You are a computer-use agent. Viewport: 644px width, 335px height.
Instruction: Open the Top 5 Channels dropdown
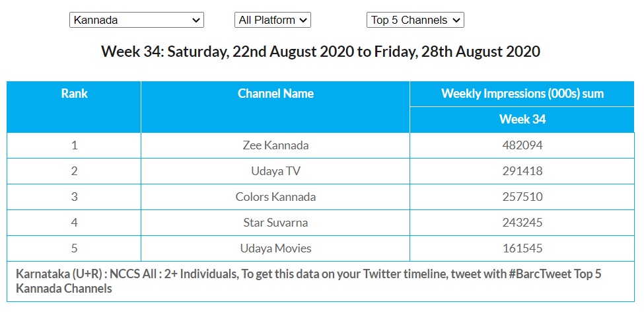coord(415,20)
